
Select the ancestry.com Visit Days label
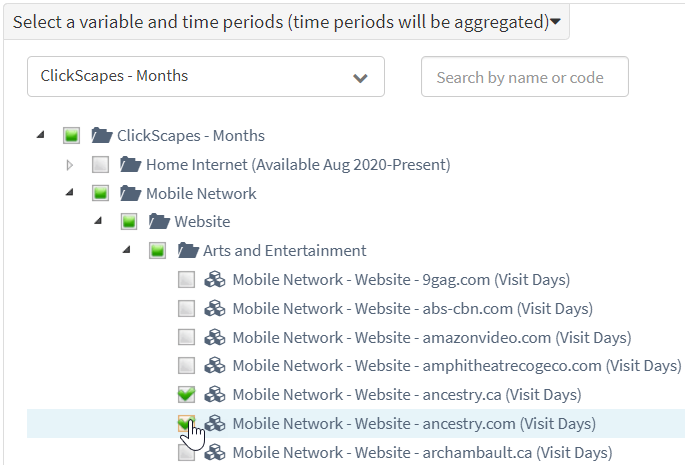tap(414, 423)
